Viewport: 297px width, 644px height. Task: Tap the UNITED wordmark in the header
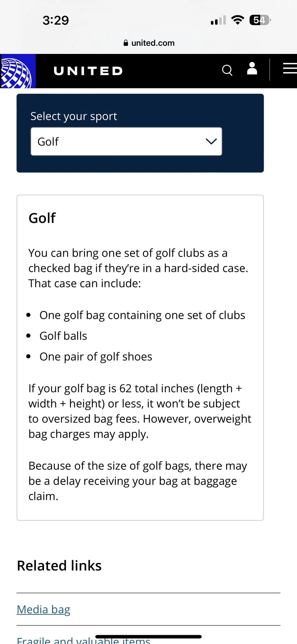[x=88, y=71]
